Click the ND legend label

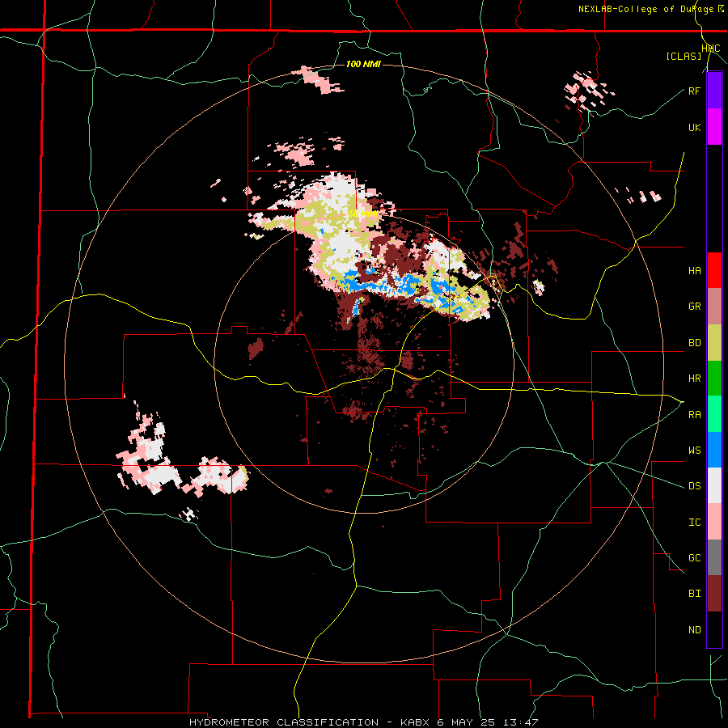694,630
